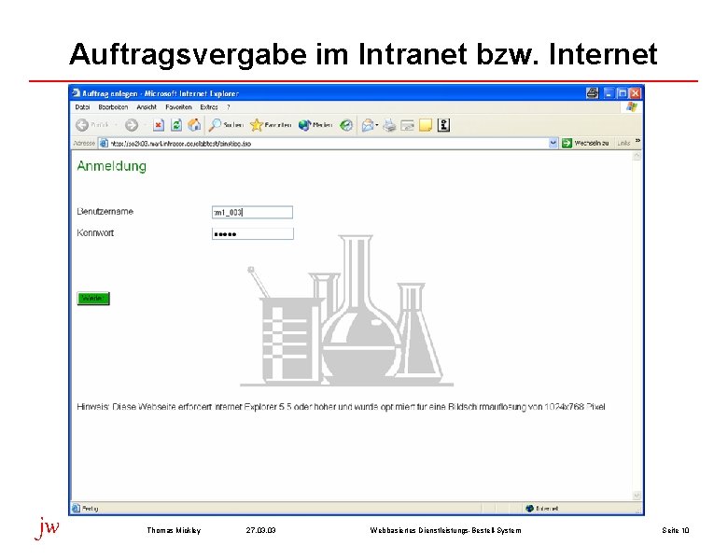Click the URL address field

[x=328, y=143]
